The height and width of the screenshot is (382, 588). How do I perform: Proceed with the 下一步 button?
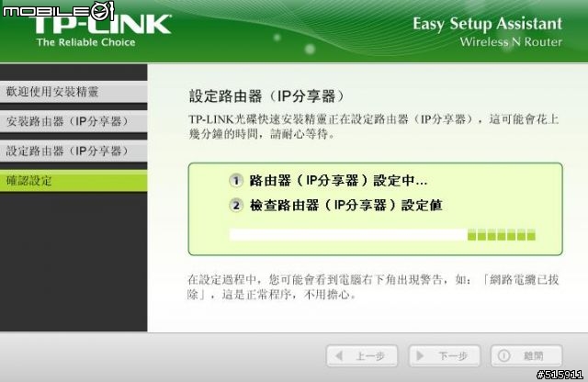[445, 355]
